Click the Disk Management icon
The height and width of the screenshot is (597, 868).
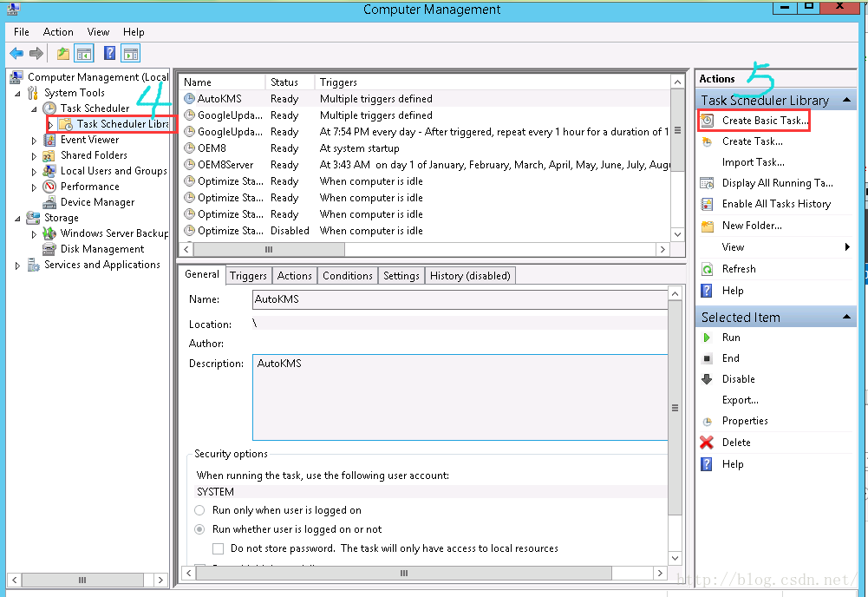[x=49, y=249]
